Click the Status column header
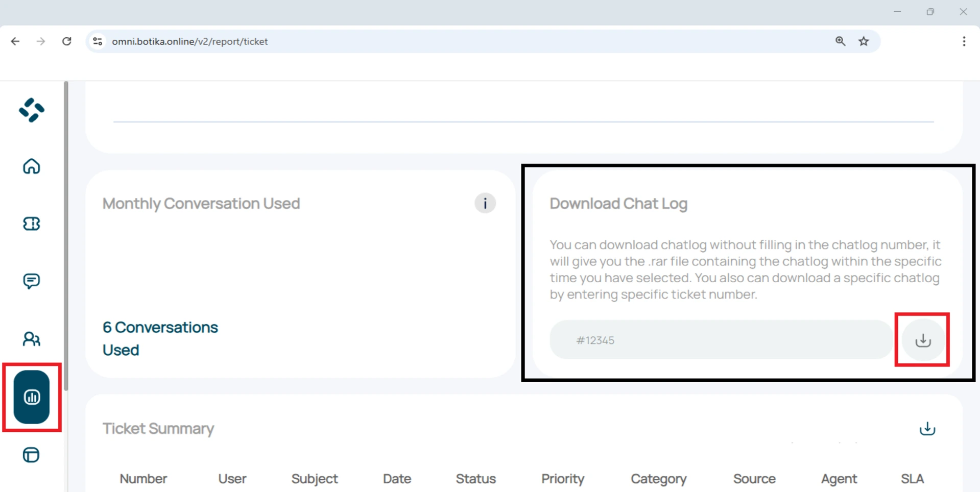Screen dimensions: 980x492 [x=475, y=479]
